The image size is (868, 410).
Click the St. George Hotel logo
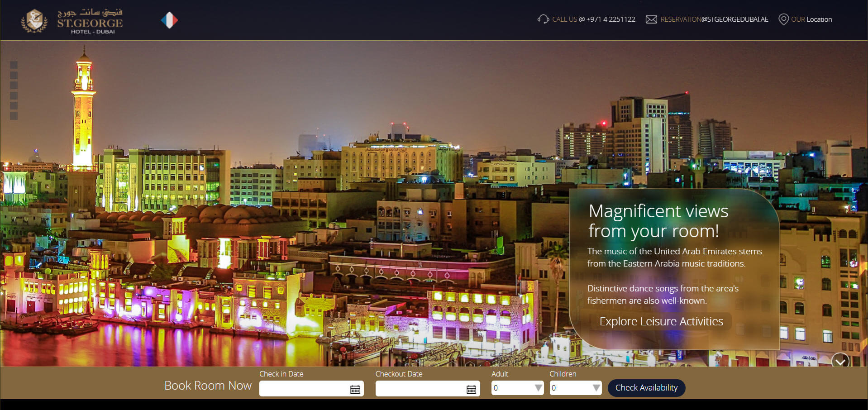click(x=72, y=21)
